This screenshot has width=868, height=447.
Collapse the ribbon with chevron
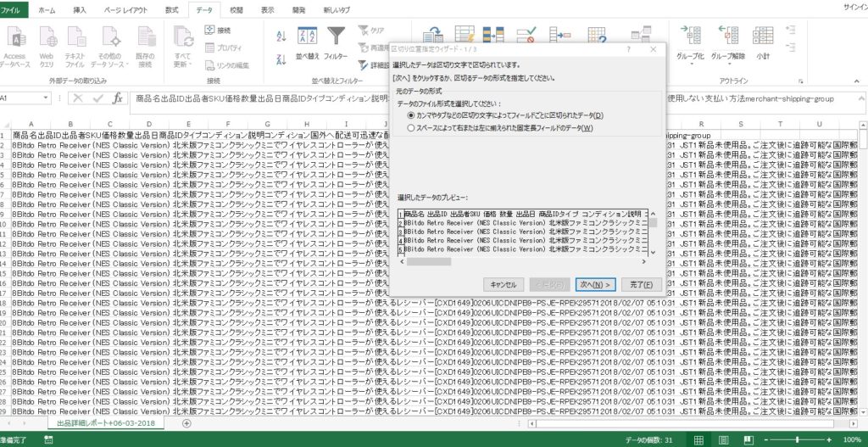point(857,81)
